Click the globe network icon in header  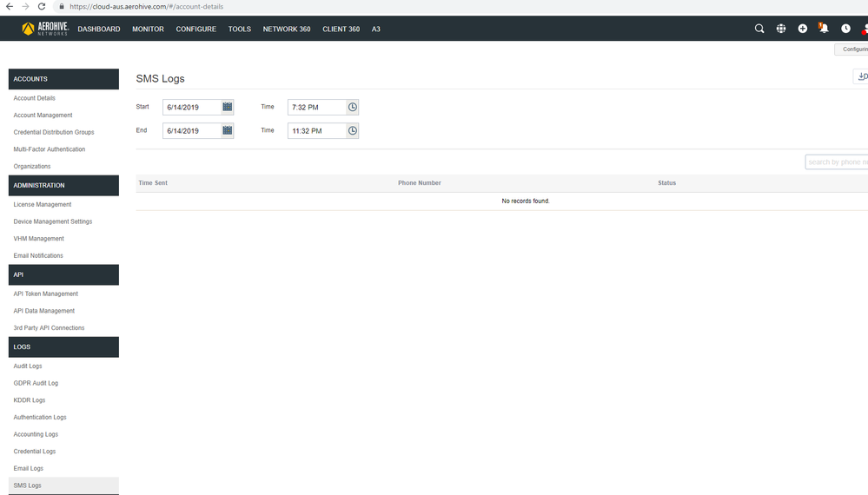[781, 29]
